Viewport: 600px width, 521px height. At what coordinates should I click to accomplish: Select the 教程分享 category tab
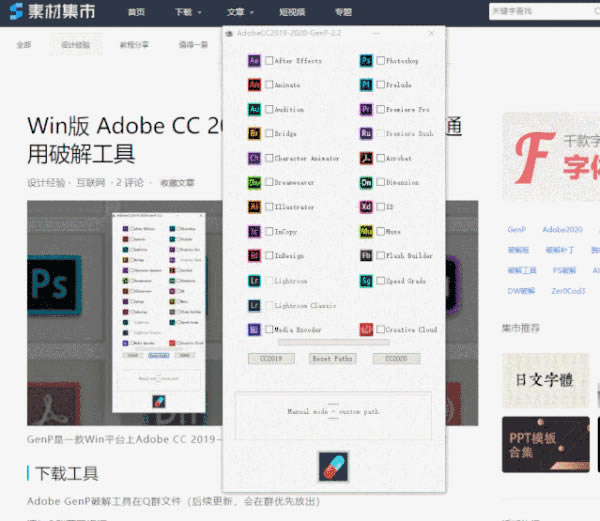[x=134, y=45]
